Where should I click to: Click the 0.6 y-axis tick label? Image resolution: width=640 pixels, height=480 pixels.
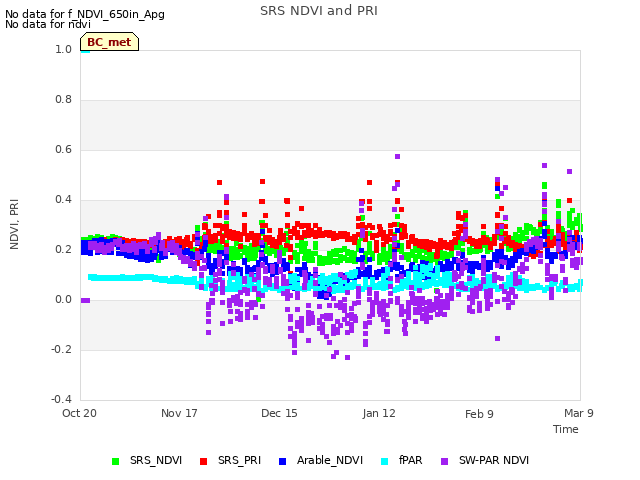click(x=63, y=149)
